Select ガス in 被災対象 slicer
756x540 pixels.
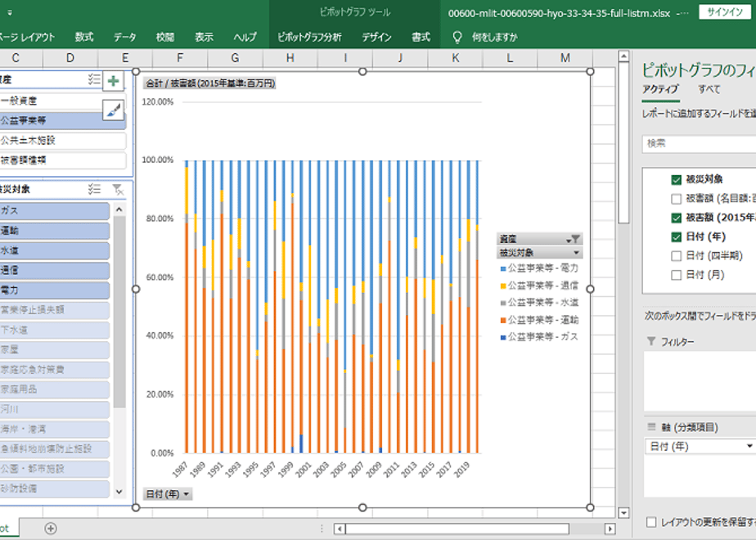coord(55,211)
